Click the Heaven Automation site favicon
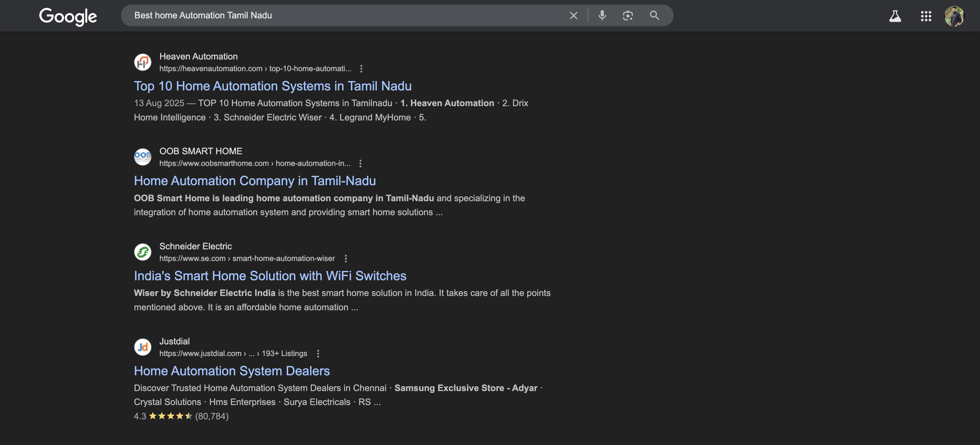Image resolution: width=980 pixels, height=445 pixels. pyautogui.click(x=143, y=62)
